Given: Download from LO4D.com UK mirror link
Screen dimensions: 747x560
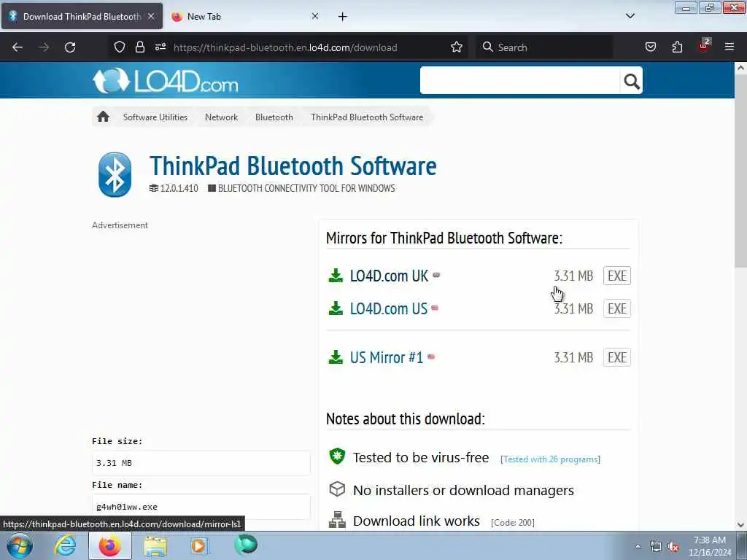Looking at the screenshot, I should click(x=389, y=276).
